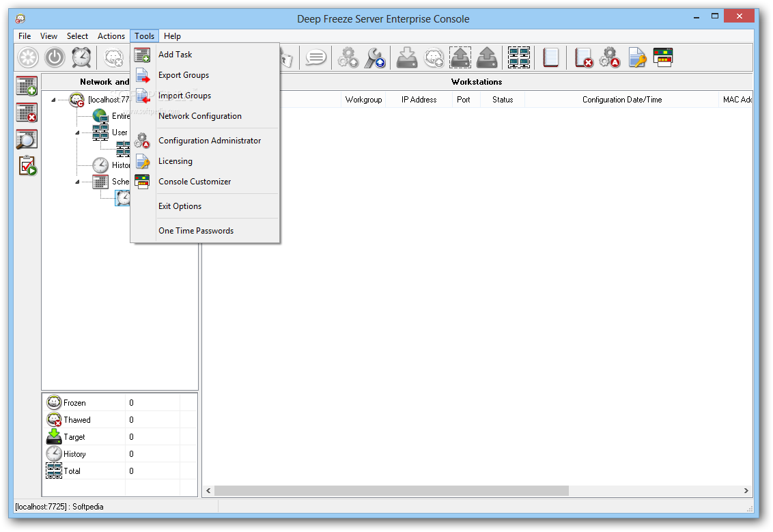Click the horizontal scrollbar thumb
This screenshot has width=773, height=532.
coord(391,490)
